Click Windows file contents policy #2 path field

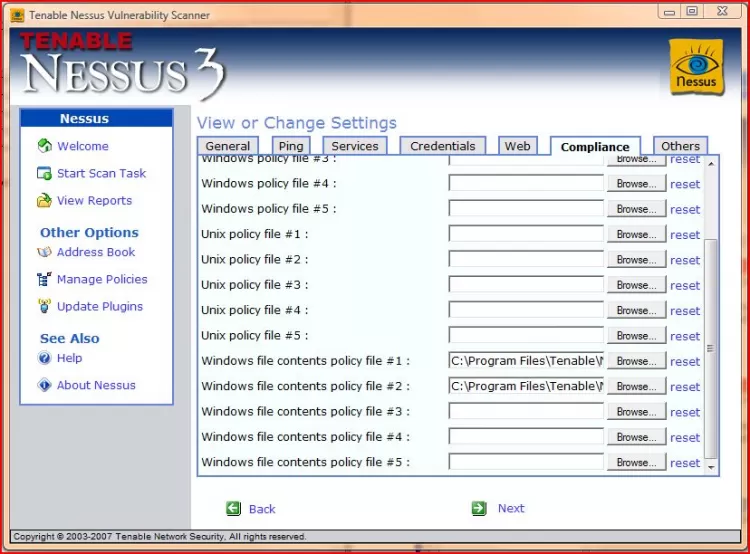(x=526, y=386)
